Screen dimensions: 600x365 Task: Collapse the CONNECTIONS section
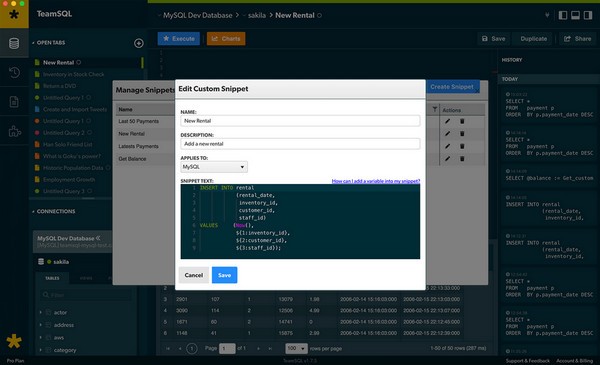33,212
